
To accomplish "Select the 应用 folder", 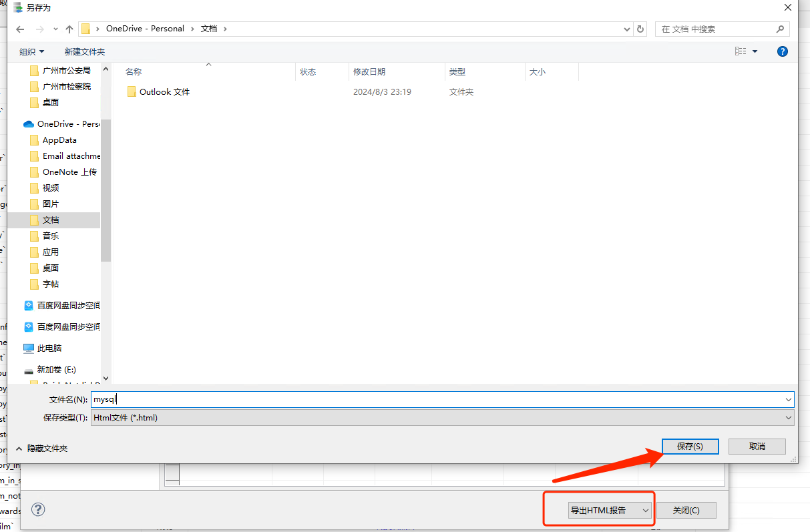I will click(51, 252).
